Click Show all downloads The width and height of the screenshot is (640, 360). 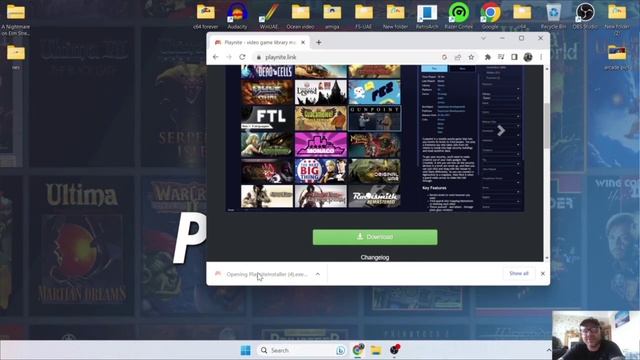[519, 273]
